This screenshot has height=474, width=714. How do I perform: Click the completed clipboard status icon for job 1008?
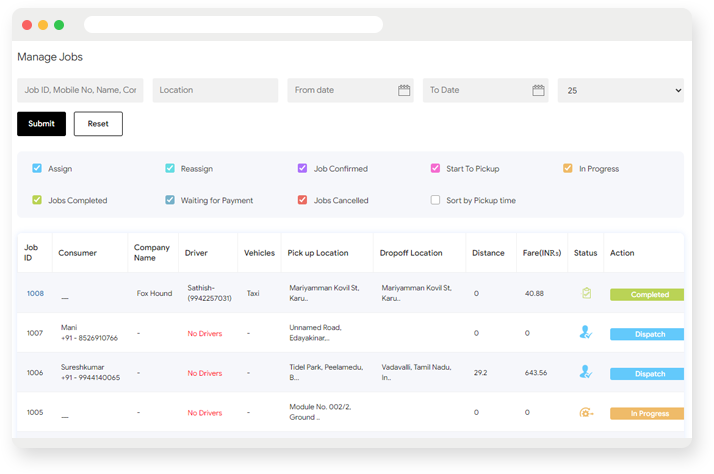[586, 293]
